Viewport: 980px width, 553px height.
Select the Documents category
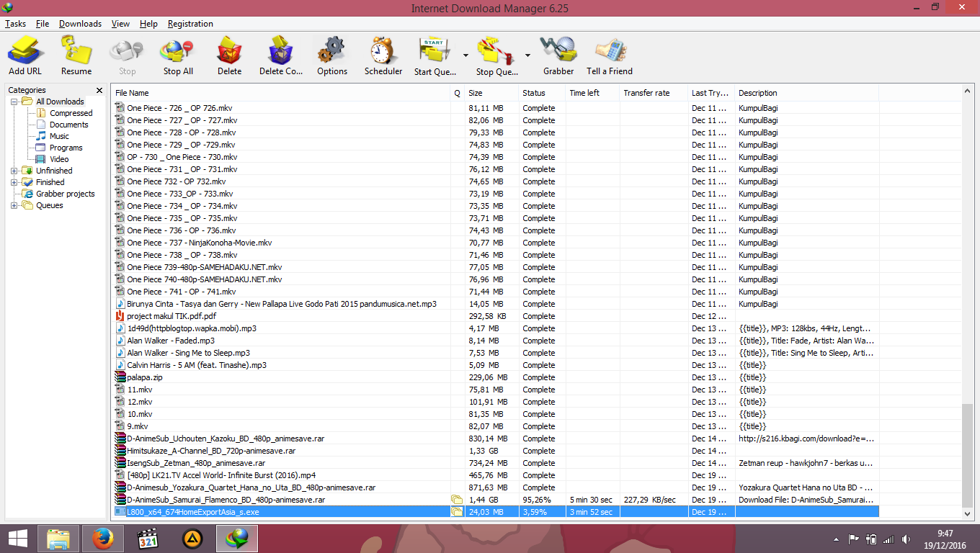click(x=68, y=125)
